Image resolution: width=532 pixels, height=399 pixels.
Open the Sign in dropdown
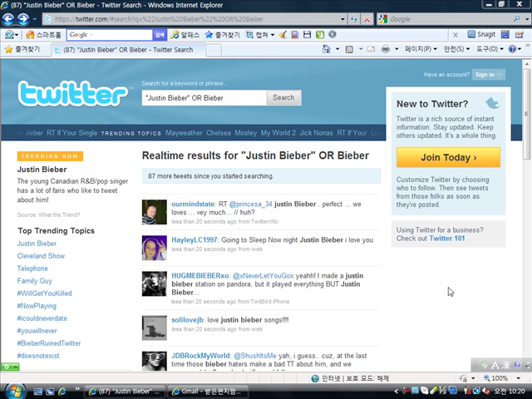coord(488,75)
